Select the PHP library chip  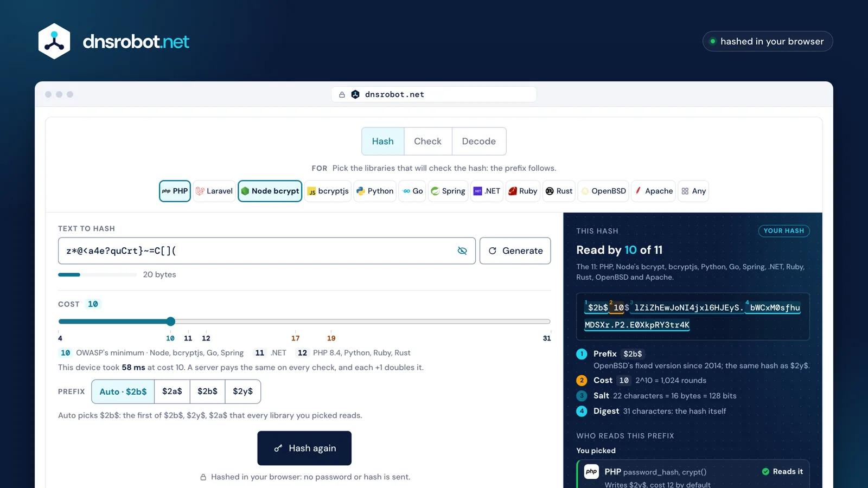pyautogui.click(x=175, y=191)
